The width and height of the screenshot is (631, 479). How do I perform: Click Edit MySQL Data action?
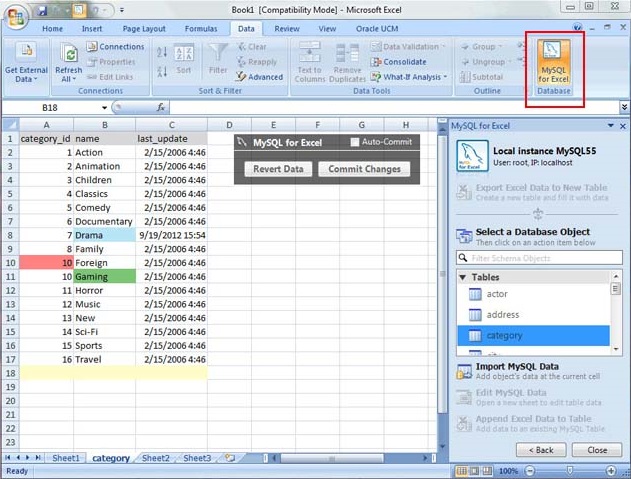pos(529,397)
